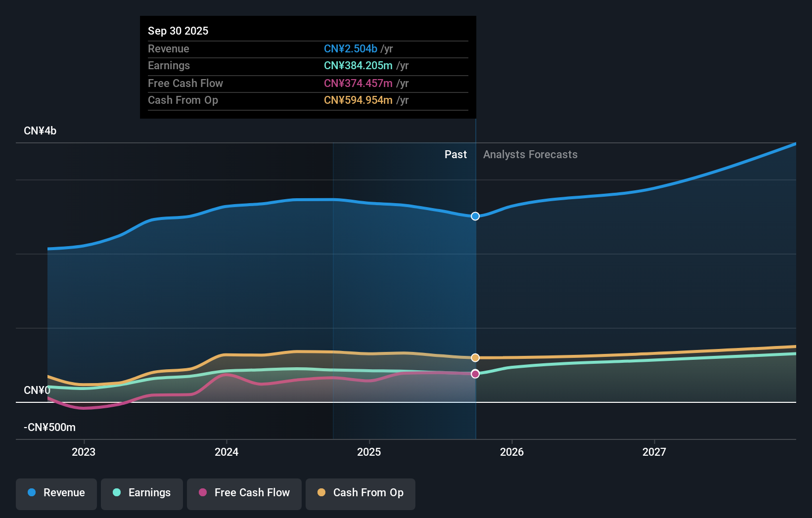Click the orange Cash From Op legend dot
The height and width of the screenshot is (518, 812).
point(321,493)
